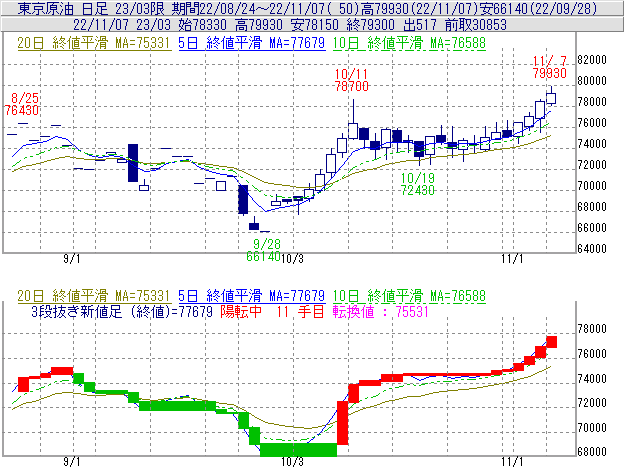Screen dimensions: 624x475
Task: Click the 10/11 78700 peak label
Action: point(352,80)
